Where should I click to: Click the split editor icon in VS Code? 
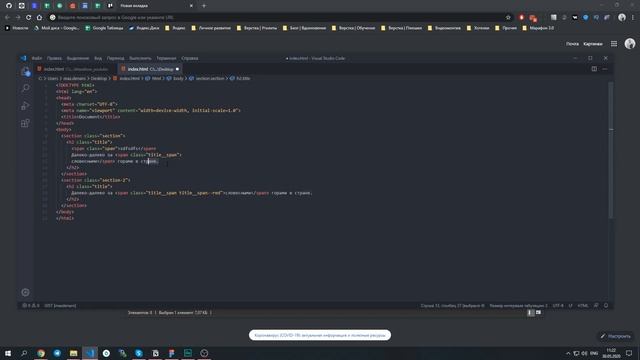(x=594, y=69)
